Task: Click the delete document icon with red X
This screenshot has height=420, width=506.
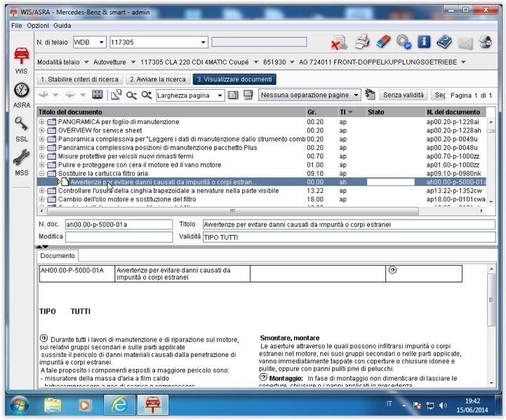Action: click(339, 43)
